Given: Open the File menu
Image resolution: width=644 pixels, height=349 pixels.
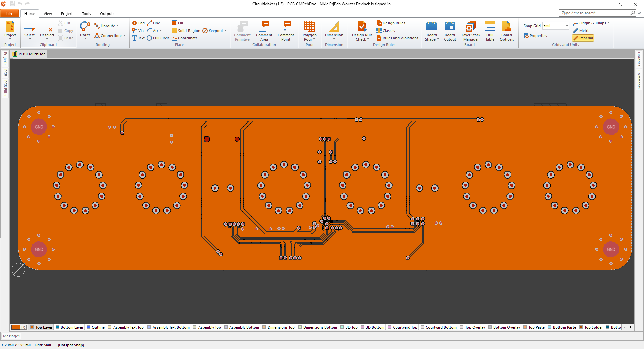Looking at the screenshot, I should [x=9, y=13].
